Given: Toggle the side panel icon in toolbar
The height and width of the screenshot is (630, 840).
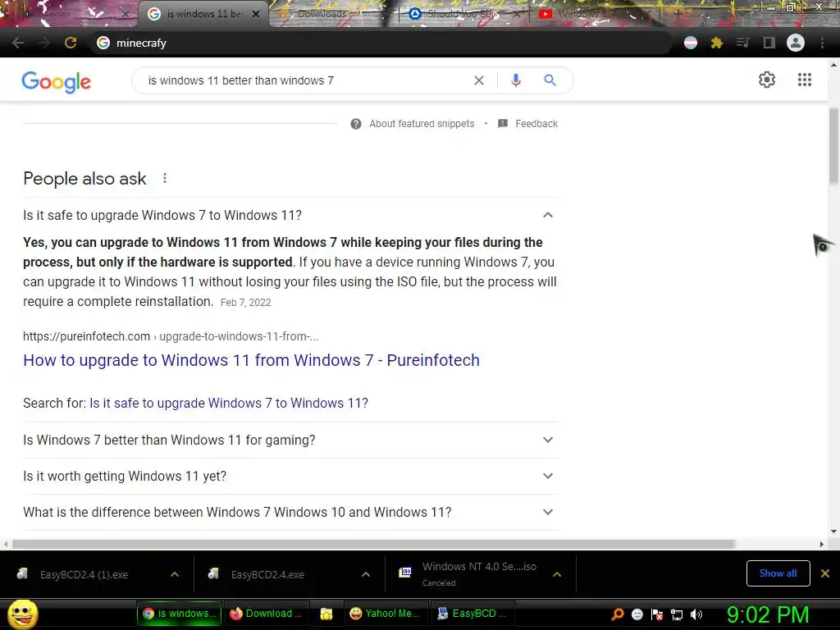Looking at the screenshot, I should 769,43.
